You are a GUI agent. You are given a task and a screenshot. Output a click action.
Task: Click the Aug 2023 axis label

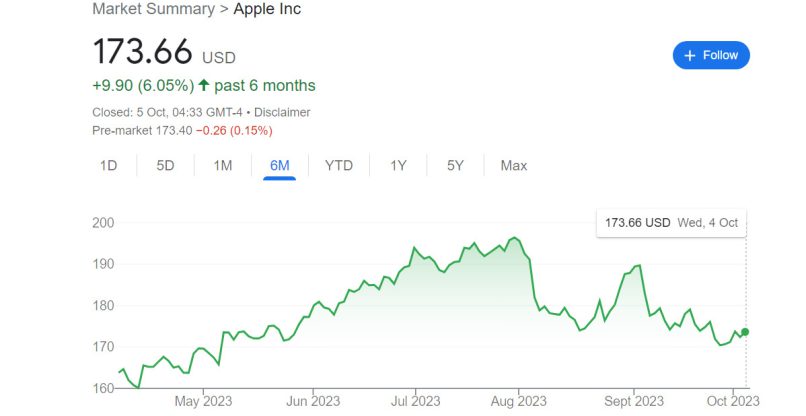pyautogui.click(x=519, y=402)
